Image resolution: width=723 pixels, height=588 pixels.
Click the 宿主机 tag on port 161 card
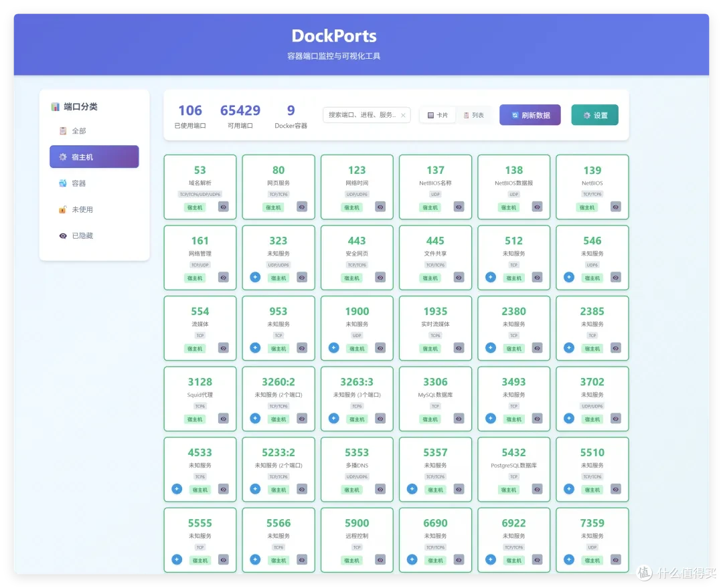coord(195,278)
